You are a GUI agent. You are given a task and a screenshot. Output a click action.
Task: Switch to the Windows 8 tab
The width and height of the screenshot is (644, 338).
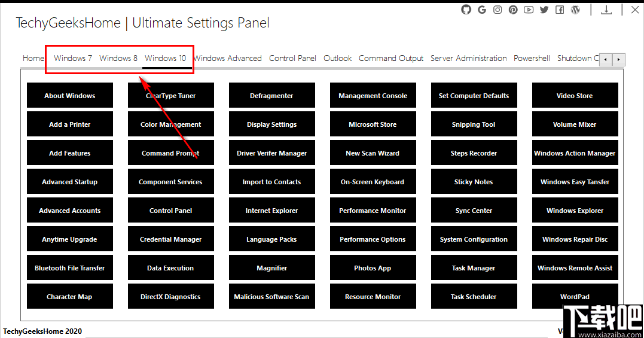click(118, 58)
